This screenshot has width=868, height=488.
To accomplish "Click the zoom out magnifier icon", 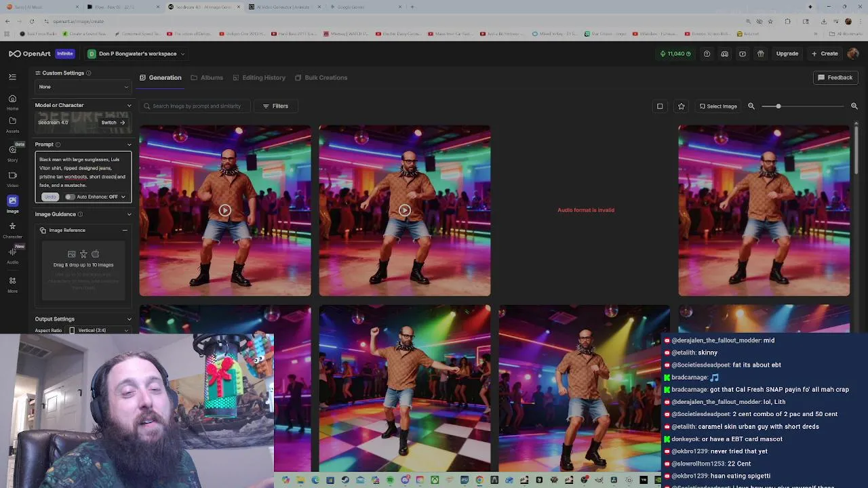I will coord(751,106).
